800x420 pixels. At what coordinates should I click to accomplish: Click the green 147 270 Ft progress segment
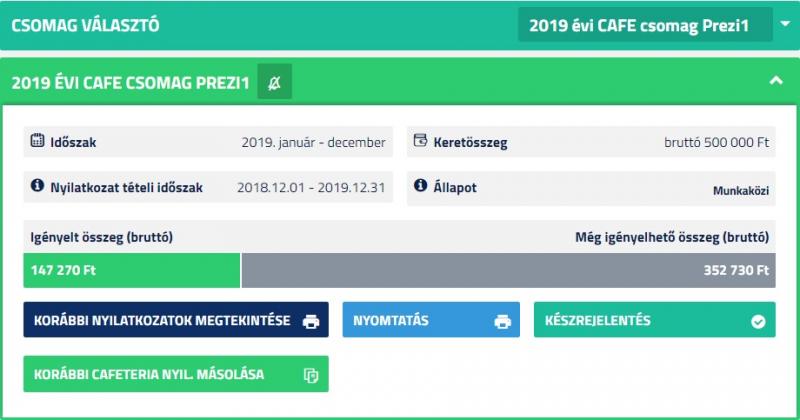coord(132,270)
